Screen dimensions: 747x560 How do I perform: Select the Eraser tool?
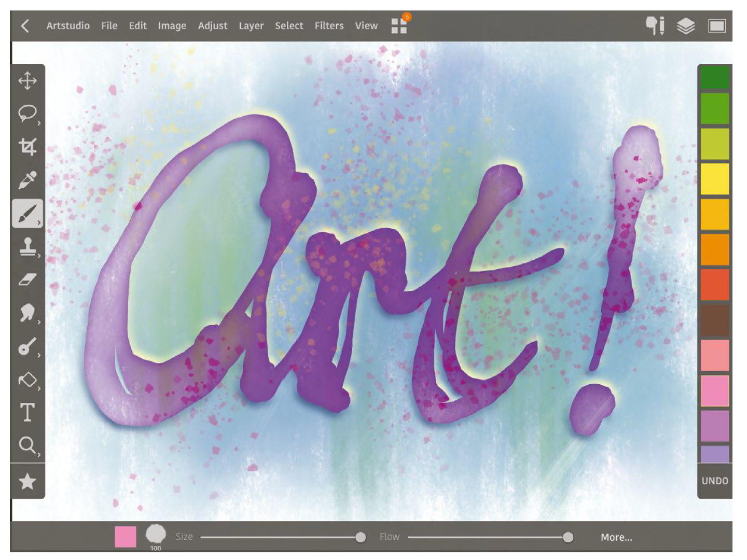pyautogui.click(x=27, y=279)
